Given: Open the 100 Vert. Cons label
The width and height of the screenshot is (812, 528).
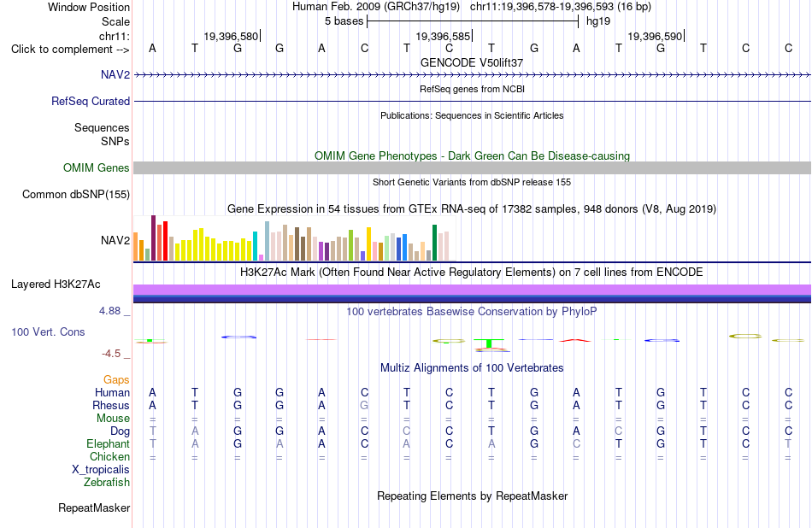Looking at the screenshot, I should 48,331.
